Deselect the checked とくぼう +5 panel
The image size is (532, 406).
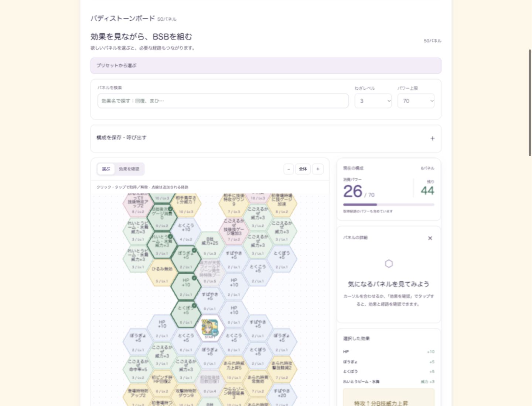point(186,315)
